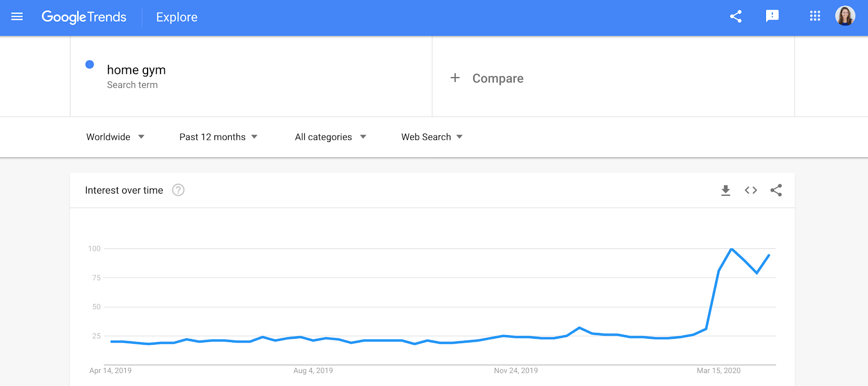
Task: Click the share icon in the header
Action: [736, 17]
